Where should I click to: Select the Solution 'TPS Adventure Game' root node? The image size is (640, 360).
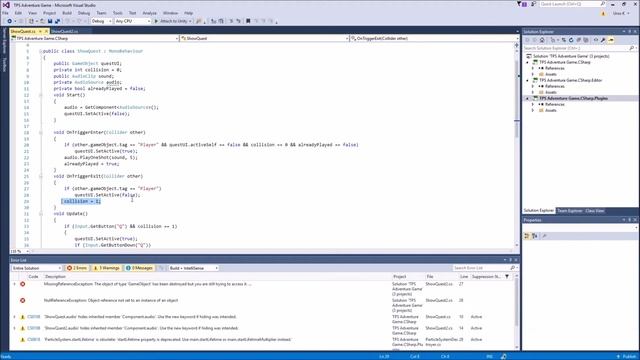tap(567, 56)
